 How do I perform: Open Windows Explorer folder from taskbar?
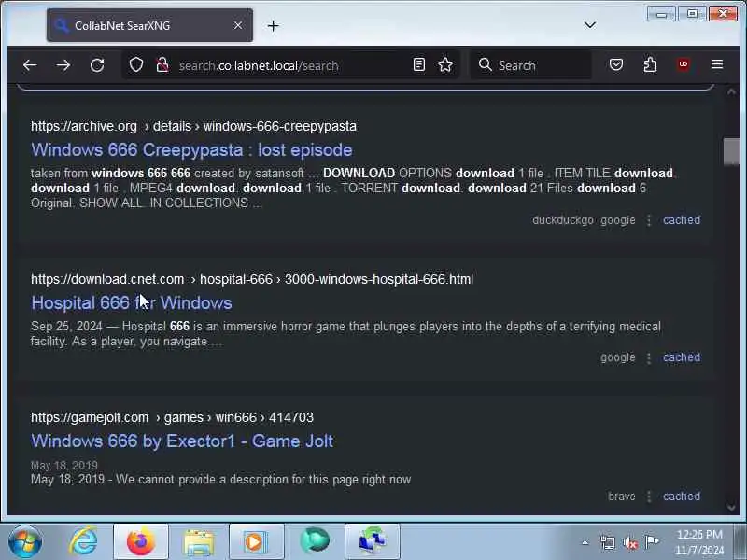click(199, 541)
